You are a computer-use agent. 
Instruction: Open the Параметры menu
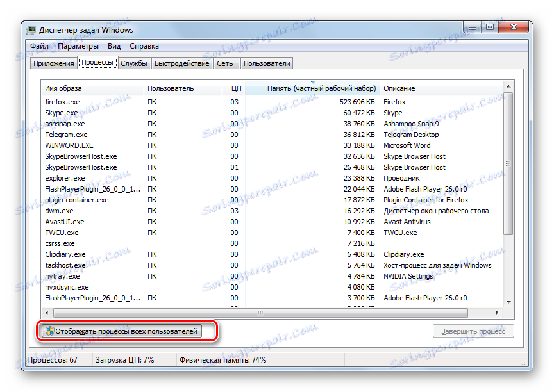[x=78, y=46]
